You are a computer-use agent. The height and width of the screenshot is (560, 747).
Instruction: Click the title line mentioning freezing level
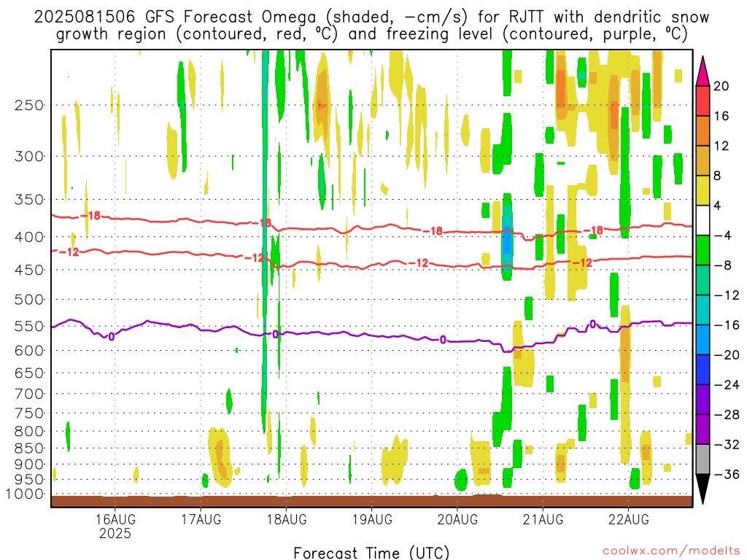point(372,34)
